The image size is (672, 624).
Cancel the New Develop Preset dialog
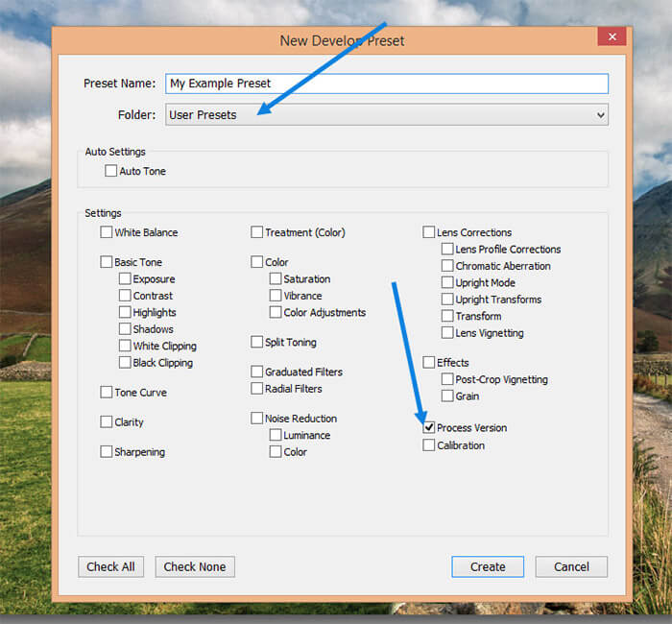tap(571, 566)
